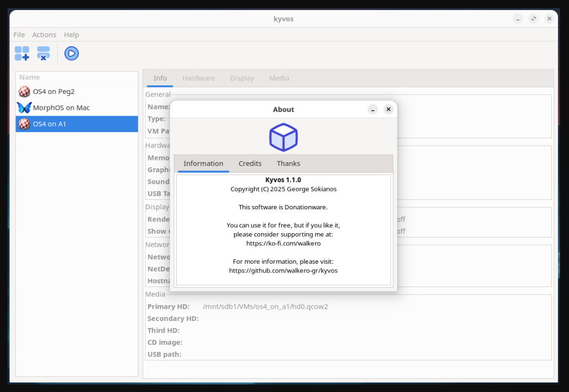This screenshot has height=392, width=569.
Task: Show the Thanks tab in About
Action: (288, 163)
